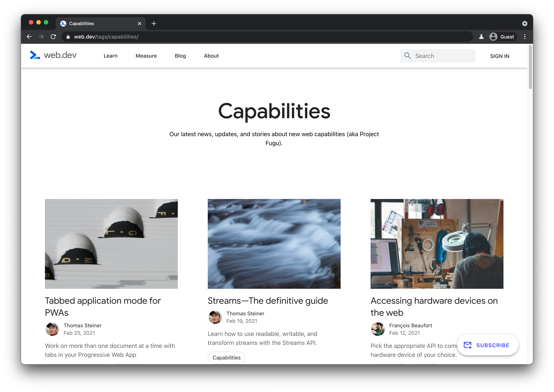Click the browser forward arrow icon
Image resolution: width=554 pixels, height=392 pixels.
41,36
